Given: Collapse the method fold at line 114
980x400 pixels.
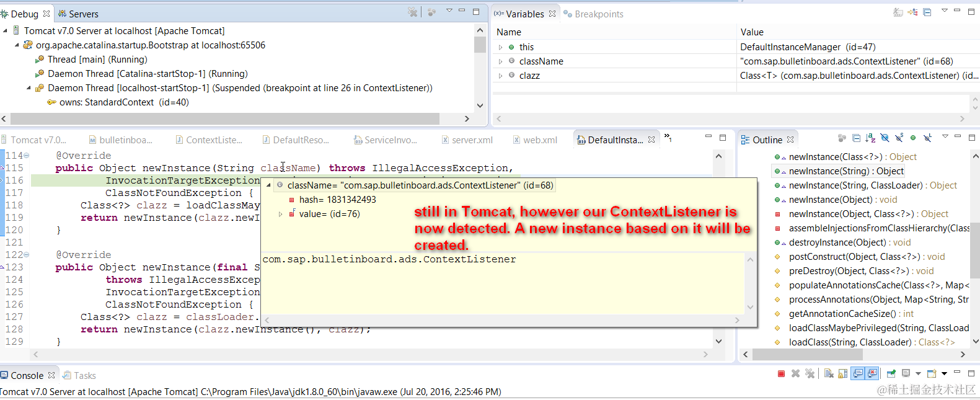Looking at the screenshot, I should pyautogui.click(x=27, y=156).
